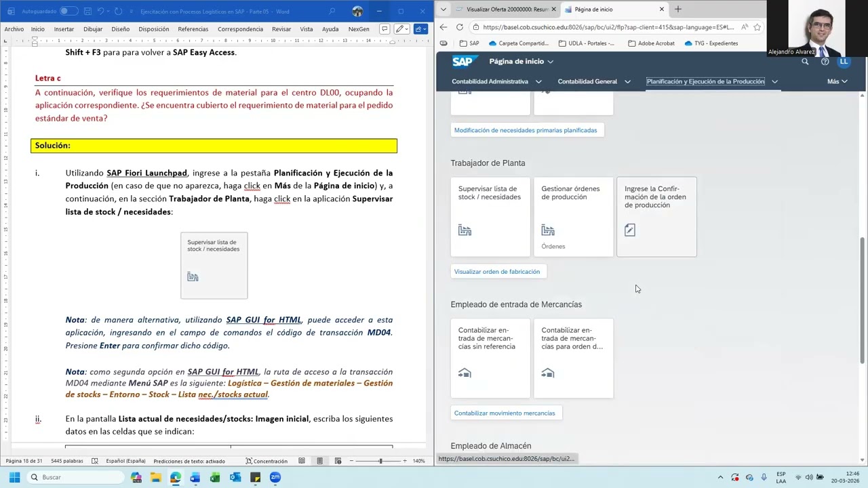Close the 'Página de inicio' browser tab
Screen dimensions: 868x488
[662, 9]
